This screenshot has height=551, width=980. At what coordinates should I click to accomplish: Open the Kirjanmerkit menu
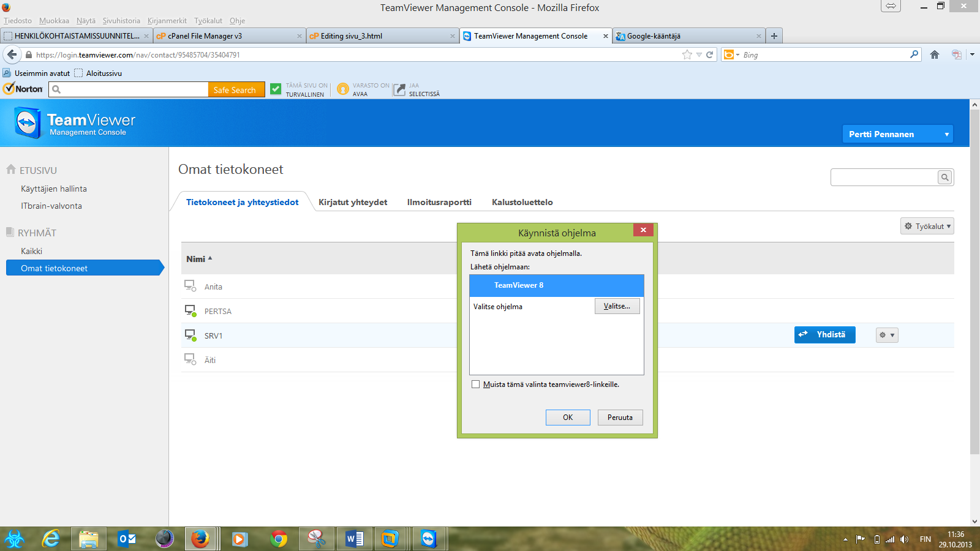coord(167,20)
